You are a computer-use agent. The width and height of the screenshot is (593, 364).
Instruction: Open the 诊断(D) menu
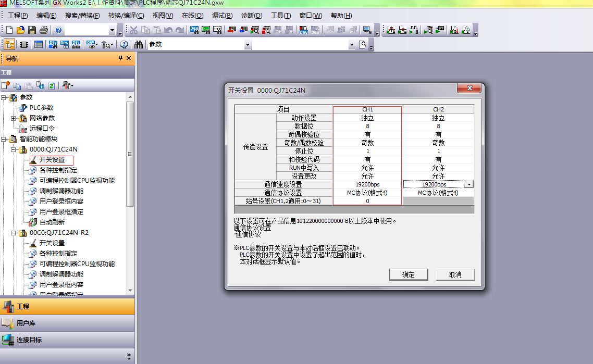[252, 16]
